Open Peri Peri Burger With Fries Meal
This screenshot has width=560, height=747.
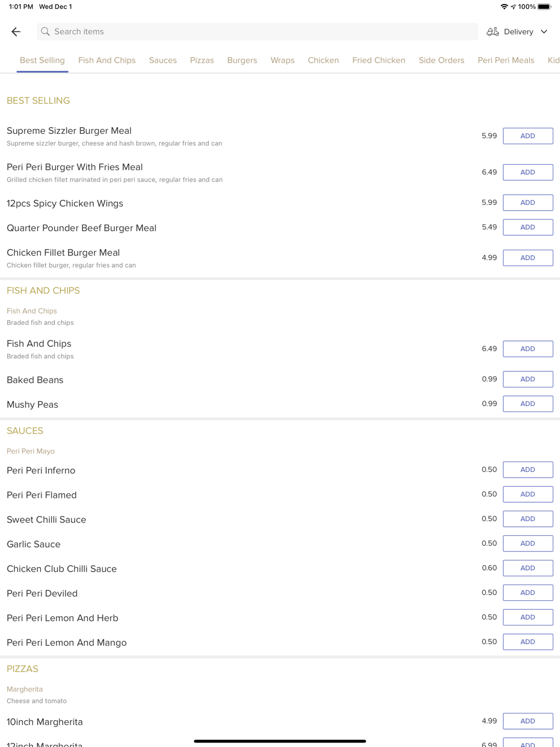coord(74,167)
